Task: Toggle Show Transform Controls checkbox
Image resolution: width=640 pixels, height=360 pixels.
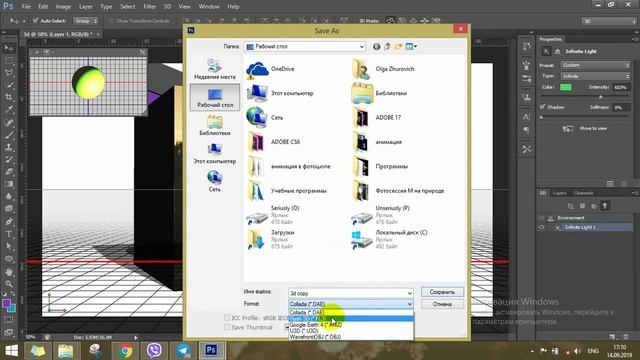Action: [x=111, y=20]
